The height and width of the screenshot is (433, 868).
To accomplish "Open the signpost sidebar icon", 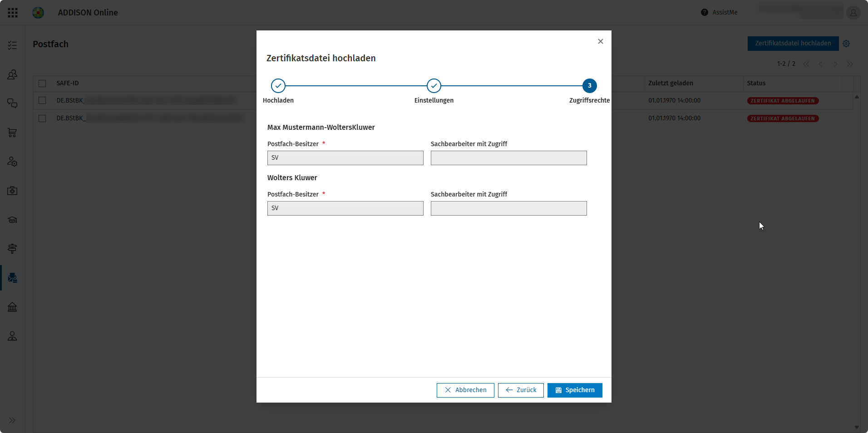I will [12, 249].
